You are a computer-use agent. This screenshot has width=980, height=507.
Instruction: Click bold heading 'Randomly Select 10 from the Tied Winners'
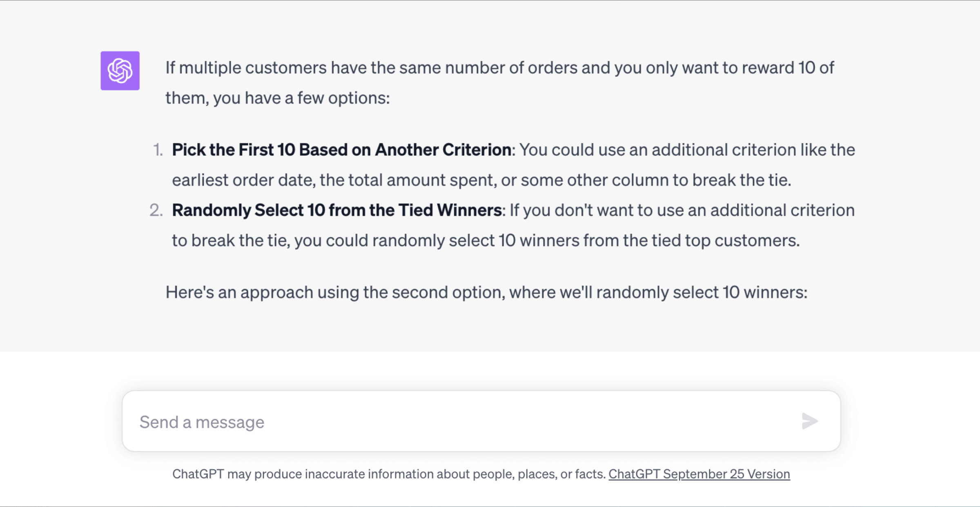[337, 210]
